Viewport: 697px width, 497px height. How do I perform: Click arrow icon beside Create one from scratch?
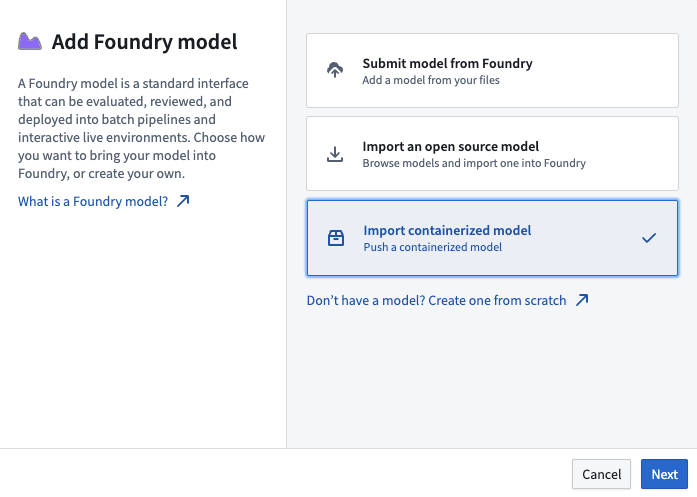[582, 300]
